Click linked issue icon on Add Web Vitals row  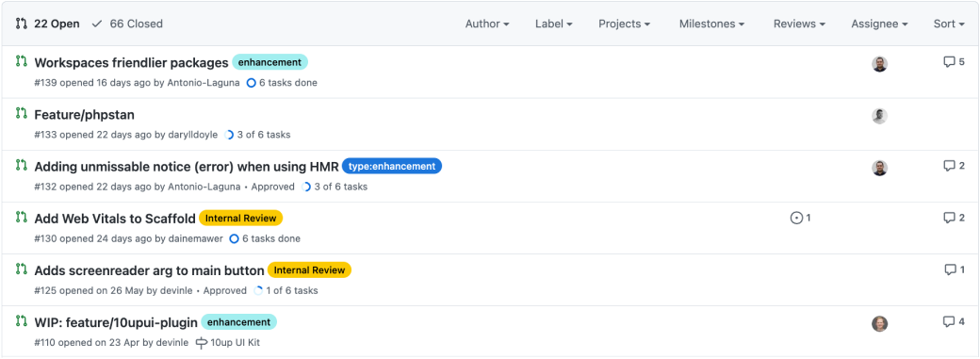[x=796, y=218]
